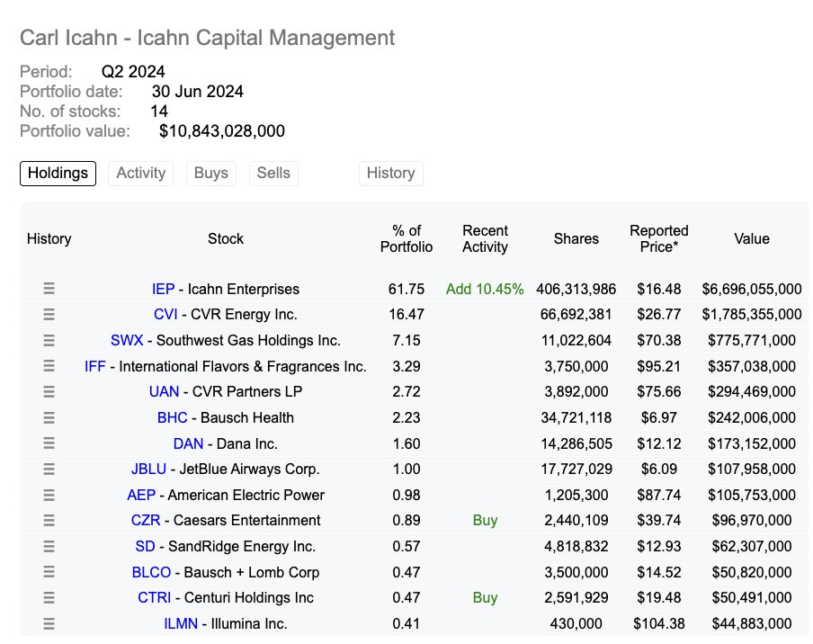The image size is (813, 644).
Task: Open history icon for CZR row
Action: (x=49, y=520)
